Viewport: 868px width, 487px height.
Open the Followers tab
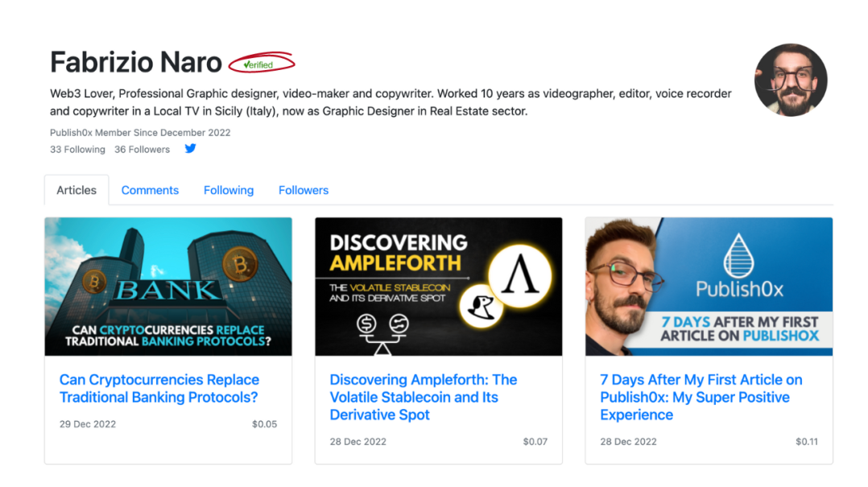point(304,190)
